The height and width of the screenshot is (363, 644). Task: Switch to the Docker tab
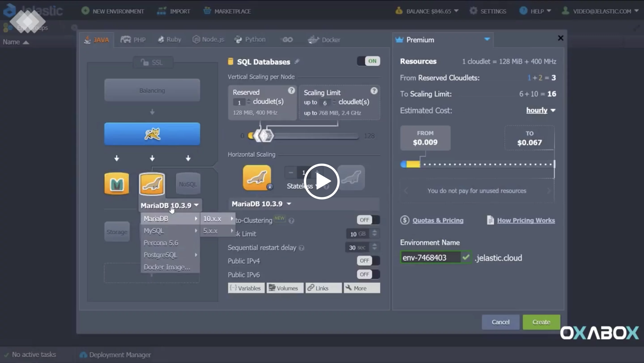324,40
